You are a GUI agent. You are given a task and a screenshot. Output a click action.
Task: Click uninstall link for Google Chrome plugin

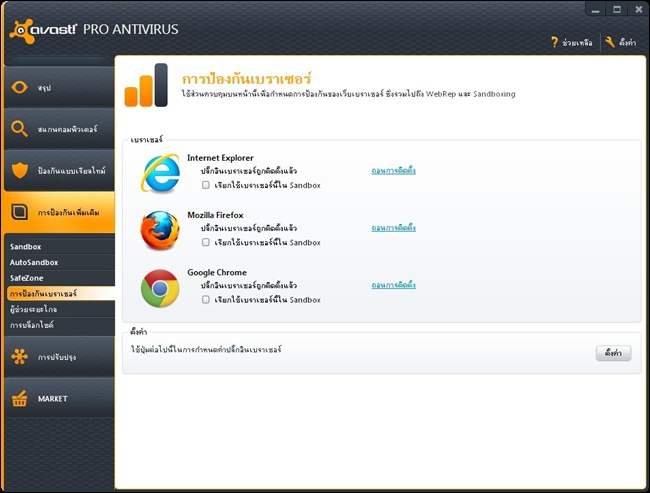tap(393, 285)
